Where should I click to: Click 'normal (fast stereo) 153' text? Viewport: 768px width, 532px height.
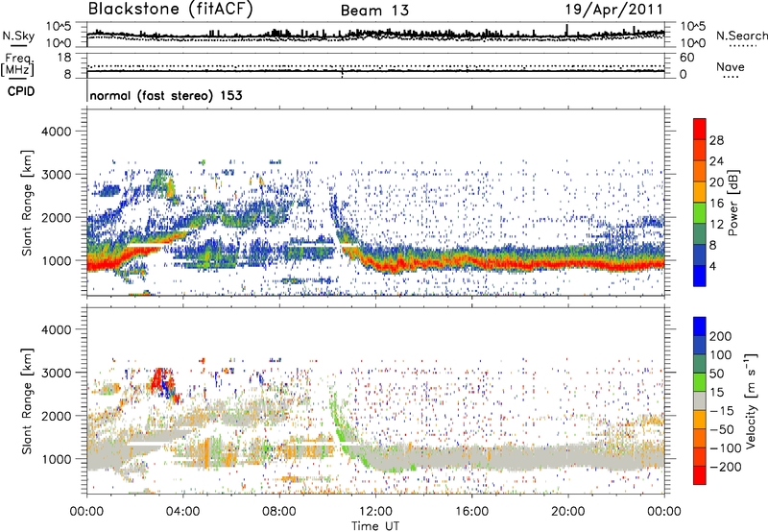(166, 95)
